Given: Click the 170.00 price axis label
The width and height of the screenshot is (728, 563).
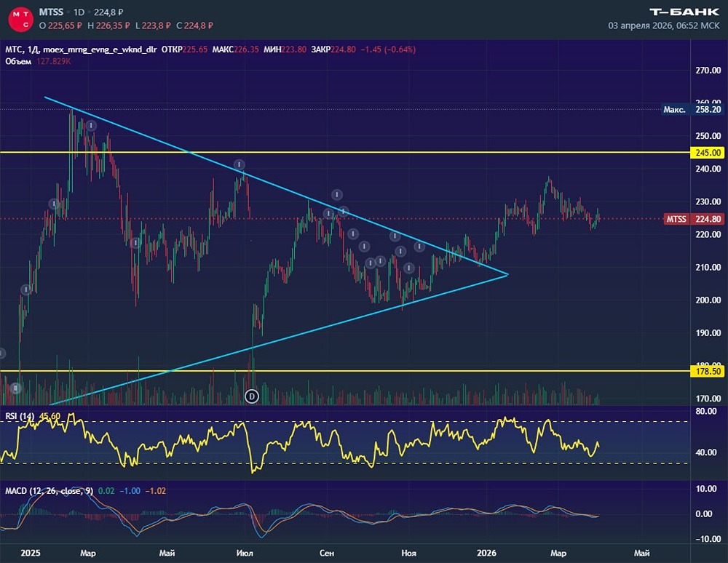Looking at the screenshot, I should tap(708, 399).
